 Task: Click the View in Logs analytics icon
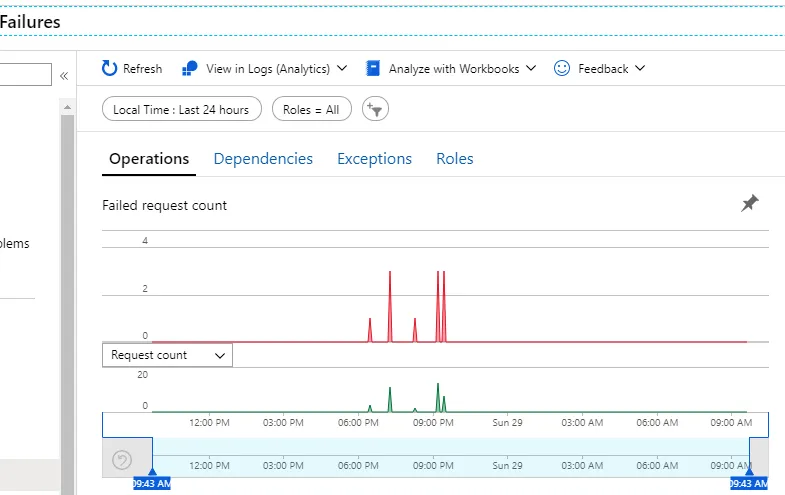click(189, 68)
